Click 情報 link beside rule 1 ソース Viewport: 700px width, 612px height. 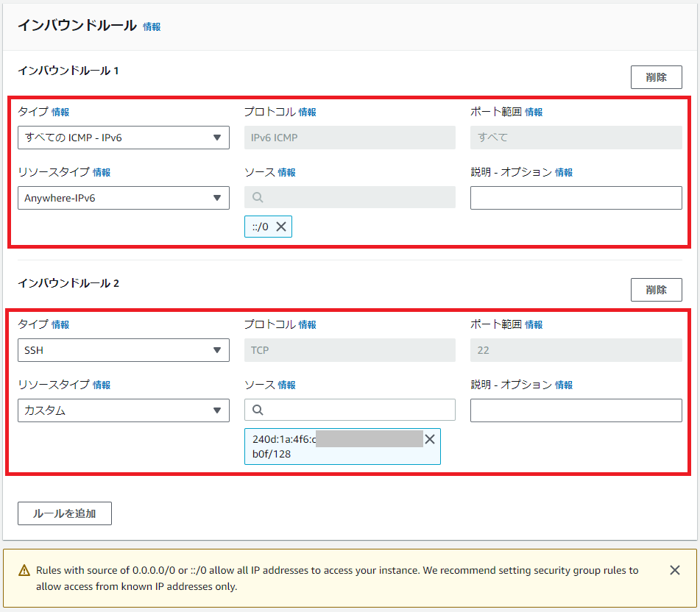click(x=286, y=173)
